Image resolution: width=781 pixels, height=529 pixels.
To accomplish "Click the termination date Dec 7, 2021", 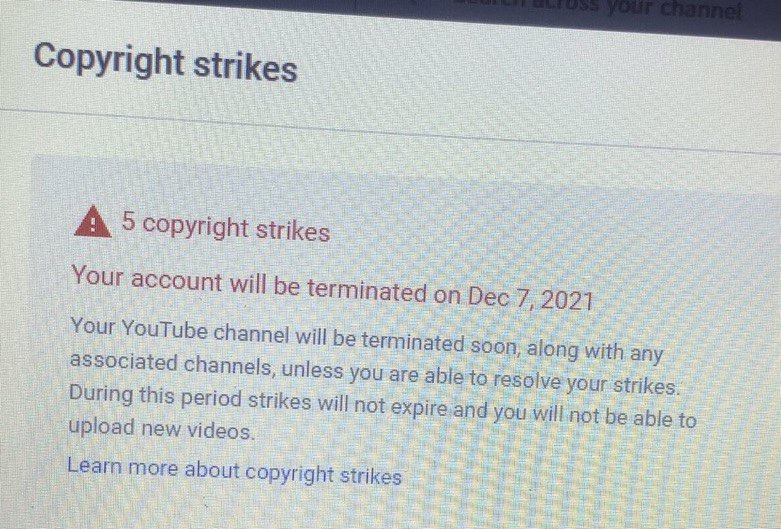I will coord(530,298).
